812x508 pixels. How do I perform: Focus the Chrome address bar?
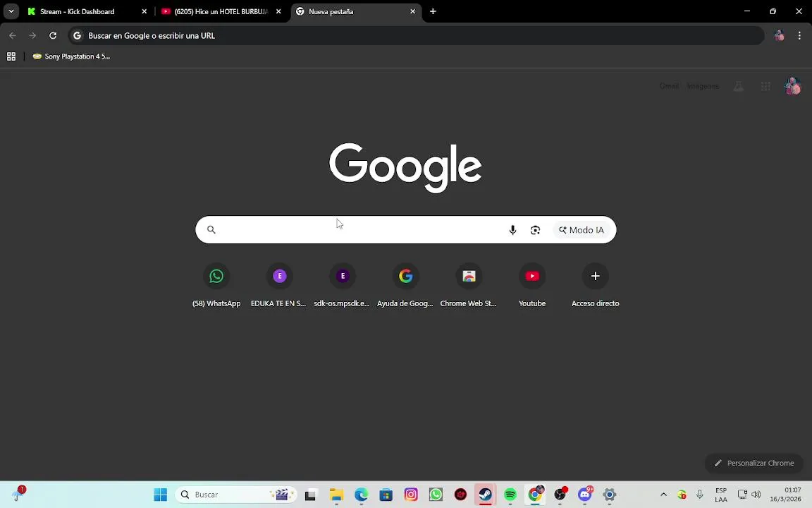416,35
